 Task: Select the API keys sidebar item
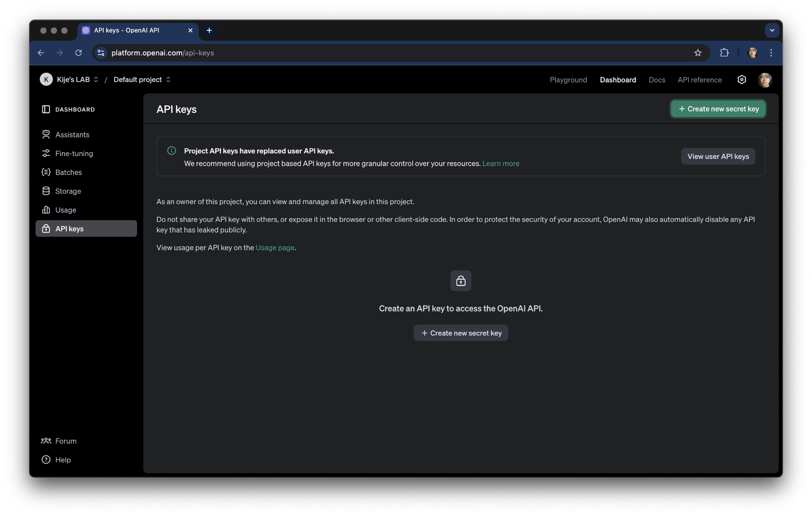point(69,229)
